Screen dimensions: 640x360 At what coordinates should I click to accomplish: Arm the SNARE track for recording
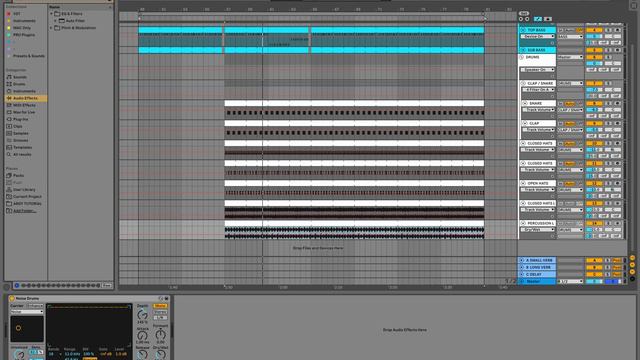coord(618,104)
